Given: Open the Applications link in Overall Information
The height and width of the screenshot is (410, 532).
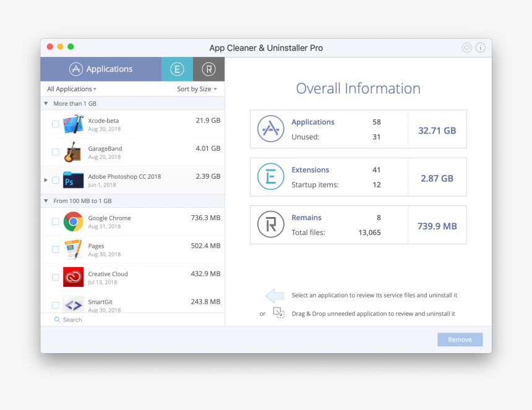Looking at the screenshot, I should click(313, 122).
